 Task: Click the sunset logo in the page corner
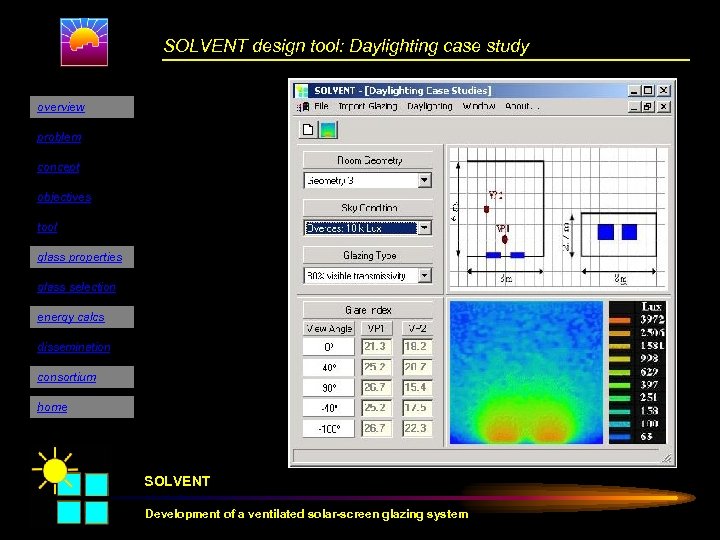point(84,42)
